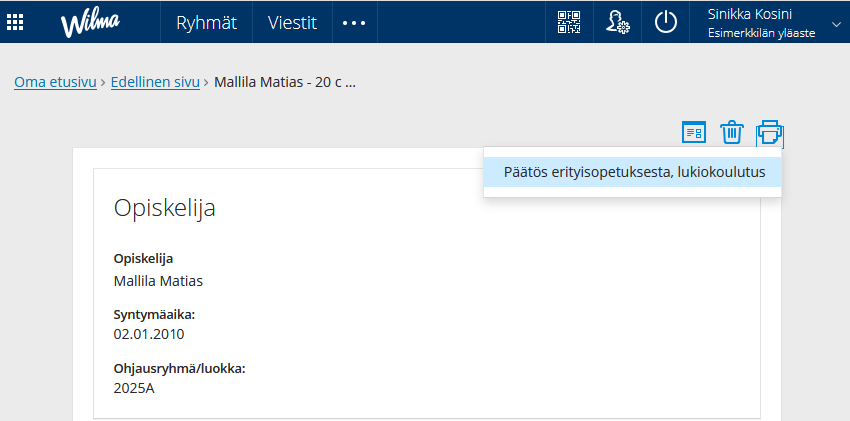
Task: Follow the Edellinen sivu link
Action: click(156, 82)
